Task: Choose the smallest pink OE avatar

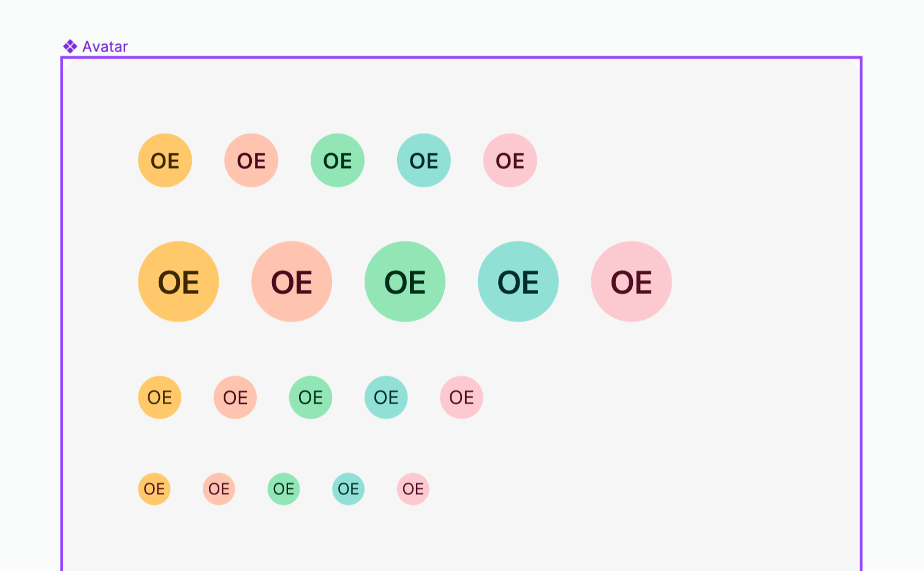Action: (413, 489)
